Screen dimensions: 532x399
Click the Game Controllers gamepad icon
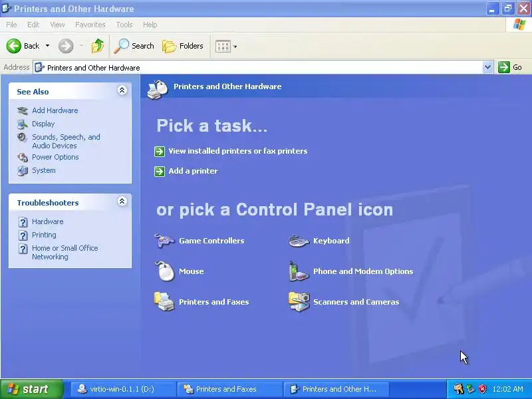(164, 241)
